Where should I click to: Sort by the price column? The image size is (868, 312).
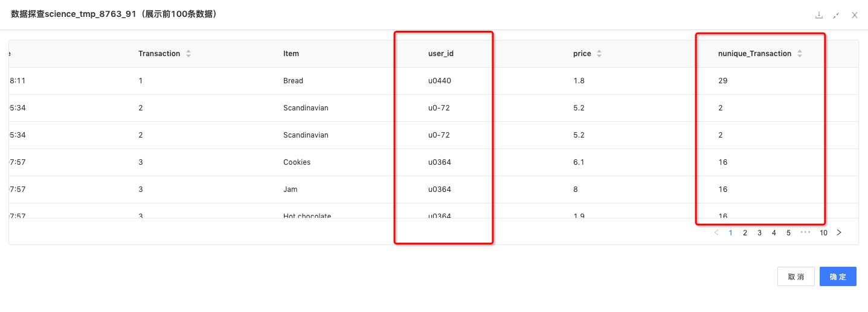click(x=599, y=54)
